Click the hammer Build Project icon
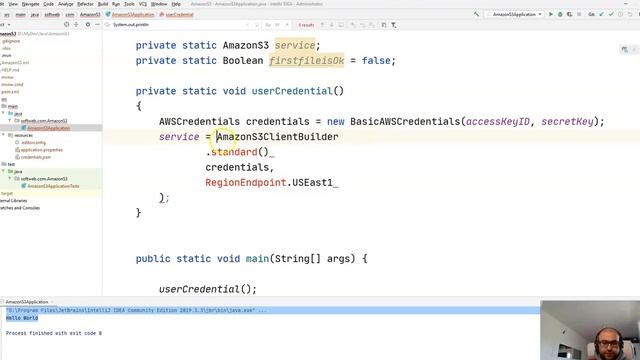 pos(476,14)
